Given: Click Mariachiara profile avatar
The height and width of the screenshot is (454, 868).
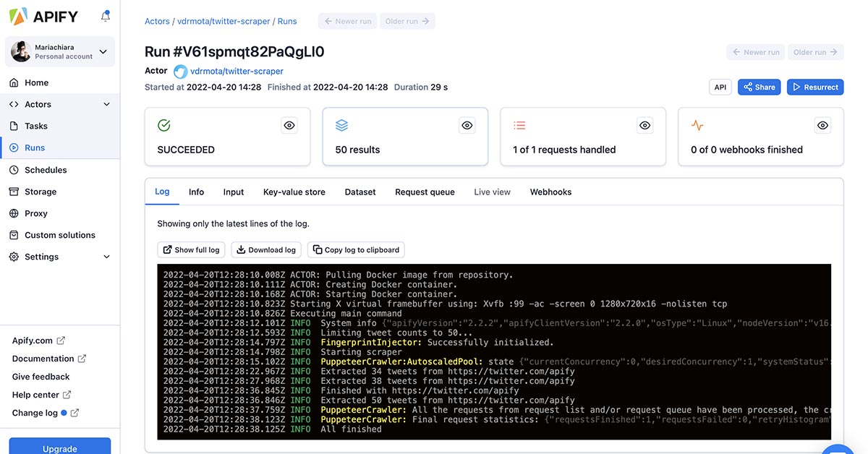Looking at the screenshot, I should coord(21,51).
